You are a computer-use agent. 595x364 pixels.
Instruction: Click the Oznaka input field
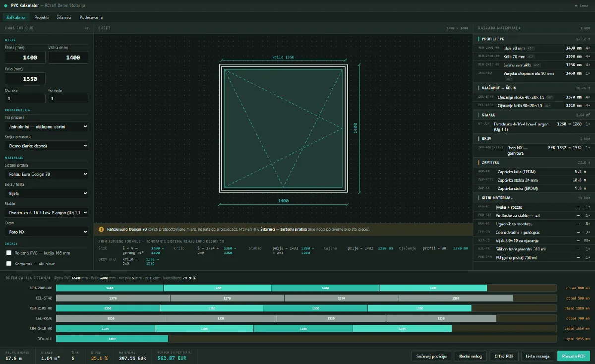[x=25, y=99]
